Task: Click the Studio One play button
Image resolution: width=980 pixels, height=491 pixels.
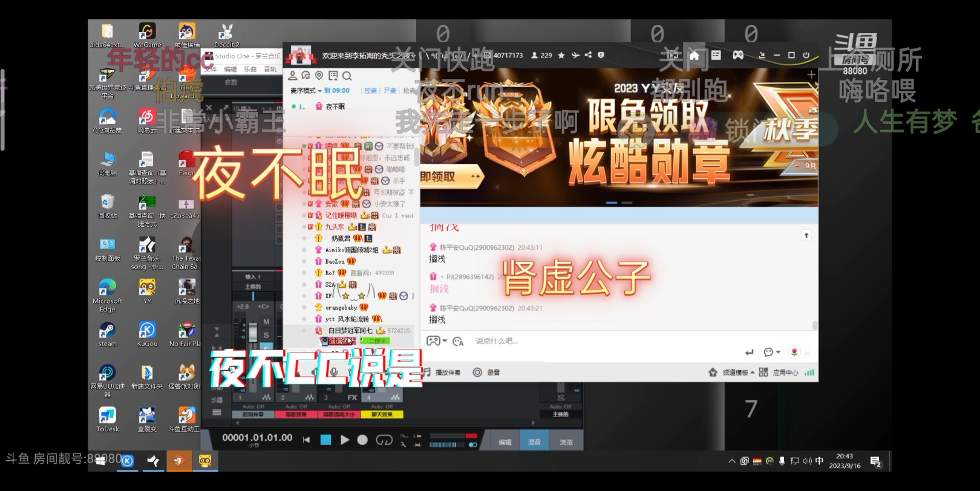Action: [345, 440]
